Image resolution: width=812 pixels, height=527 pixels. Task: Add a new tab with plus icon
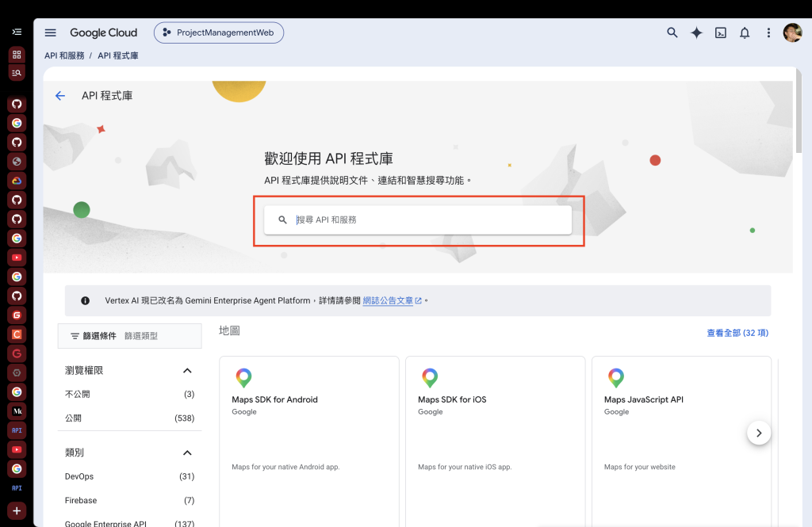pos(17,511)
